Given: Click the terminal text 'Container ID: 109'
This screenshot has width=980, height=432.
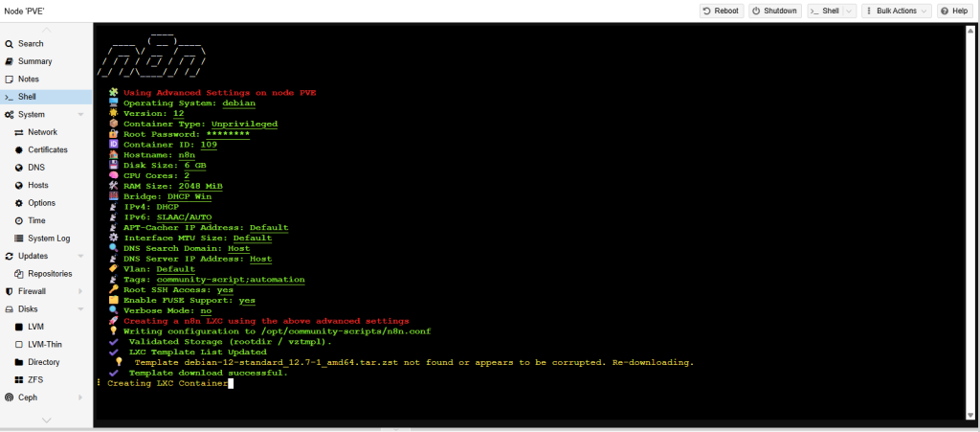Looking at the screenshot, I should click(x=170, y=145).
